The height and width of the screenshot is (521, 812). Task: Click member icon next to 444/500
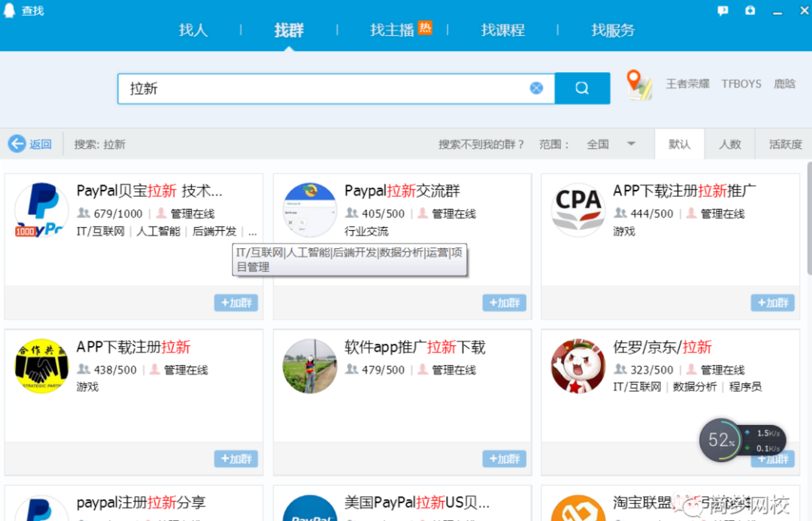(620, 213)
